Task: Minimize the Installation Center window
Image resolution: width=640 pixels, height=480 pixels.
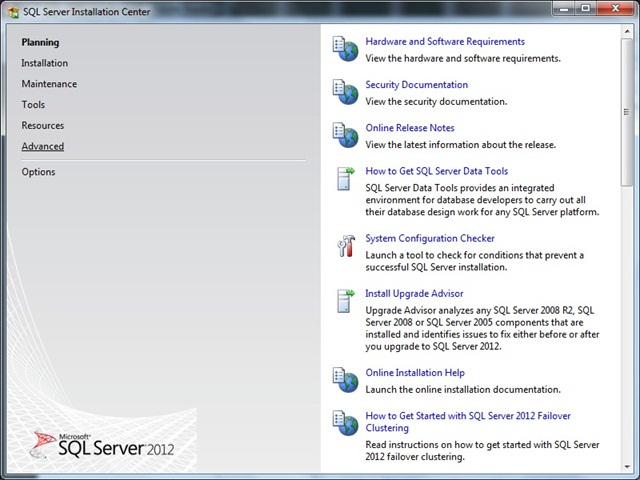Action: point(564,8)
